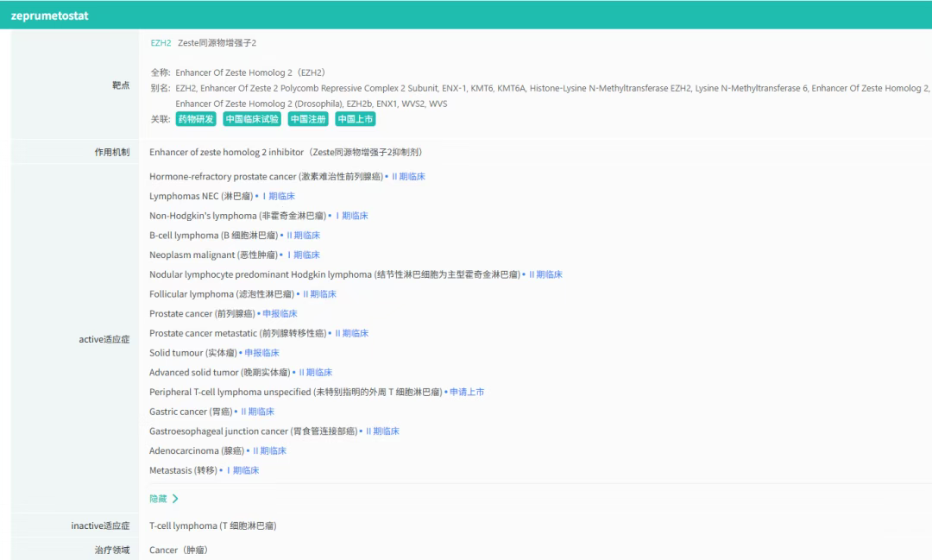Click II期临床 beside Advanced solid tumor

[315, 372]
